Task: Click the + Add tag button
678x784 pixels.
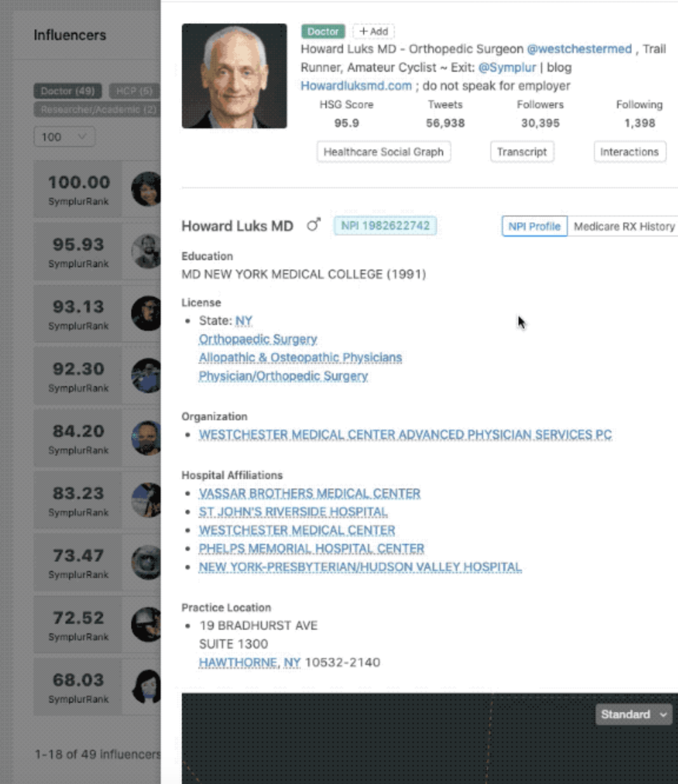Action: (x=374, y=31)
